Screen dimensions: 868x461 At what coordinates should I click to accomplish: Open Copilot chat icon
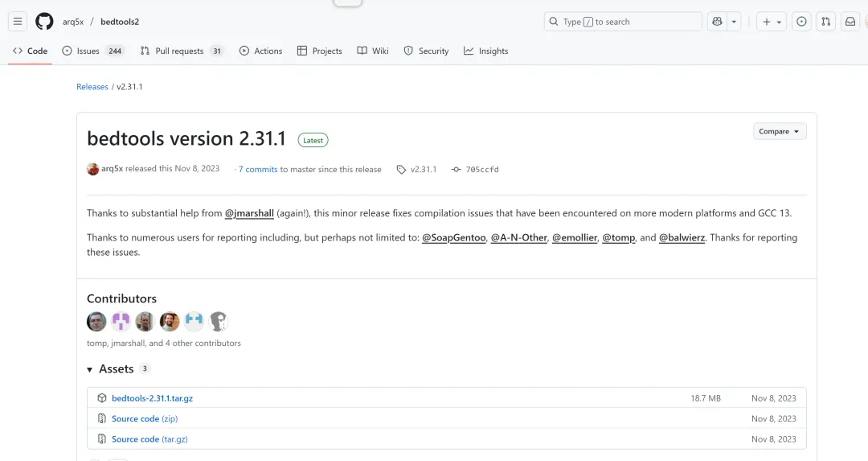(717, 22)
